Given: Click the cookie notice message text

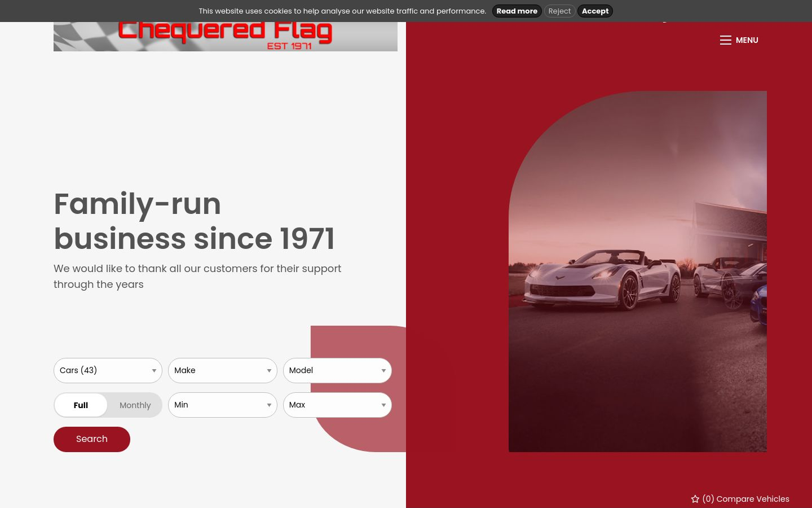Looking at the screenshot, I should 342,11.
